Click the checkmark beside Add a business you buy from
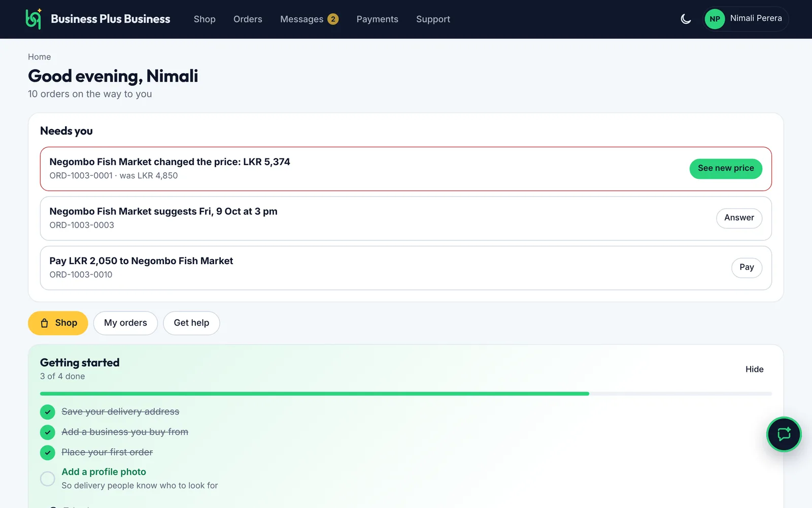812x508 pixels. (48, 432)
